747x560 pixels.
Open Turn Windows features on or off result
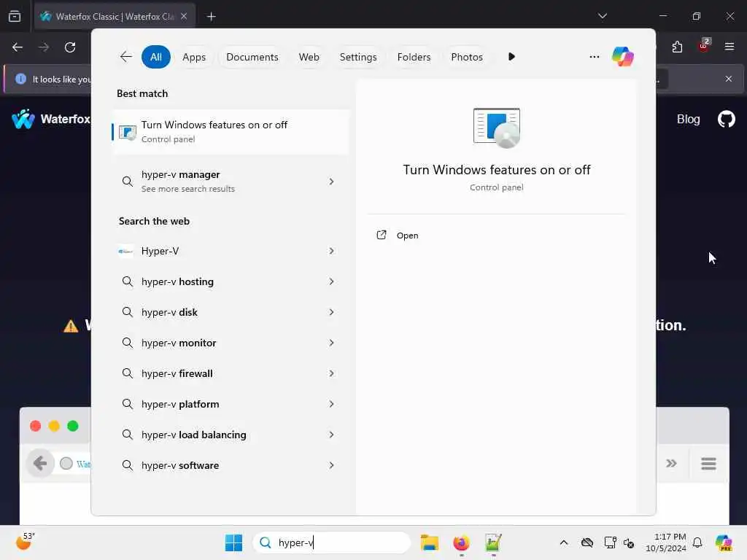[231, 132]
